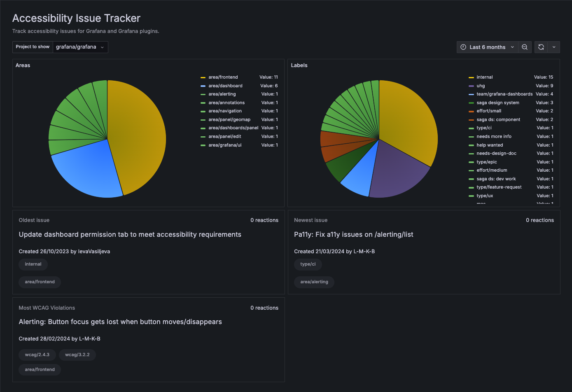Click the internal tag on Oldest issue
Screen dimensions: 572x392
(x=33, y=264)
